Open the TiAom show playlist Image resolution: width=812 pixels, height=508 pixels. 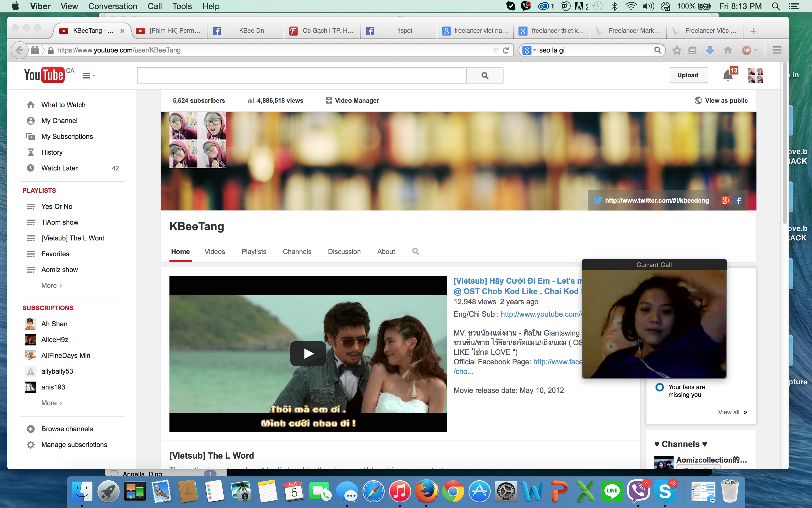pyautogui.click(x=60, y=222)
